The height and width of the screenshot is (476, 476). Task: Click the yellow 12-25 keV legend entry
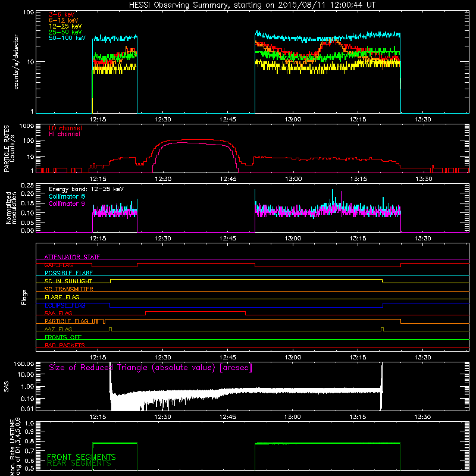65,26
